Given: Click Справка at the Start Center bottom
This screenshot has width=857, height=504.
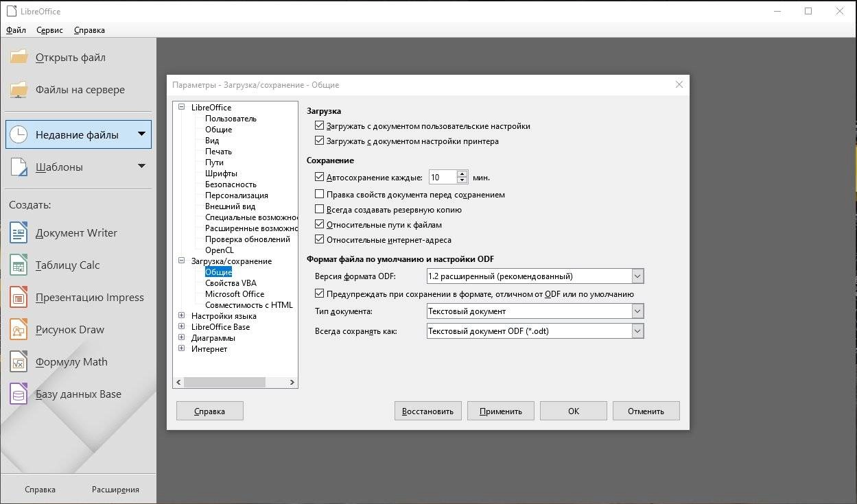Looking at the screenshot, I should (x=40, y=490).
